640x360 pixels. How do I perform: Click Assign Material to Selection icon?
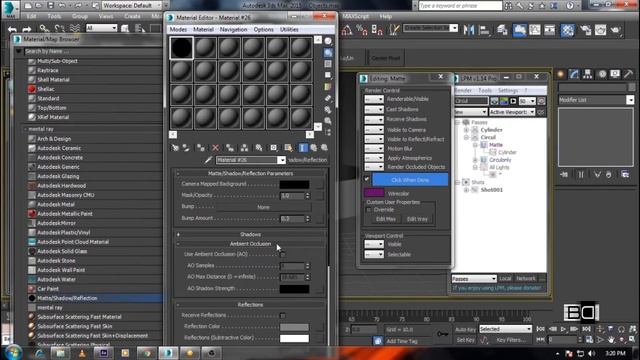tap(200, 148)
